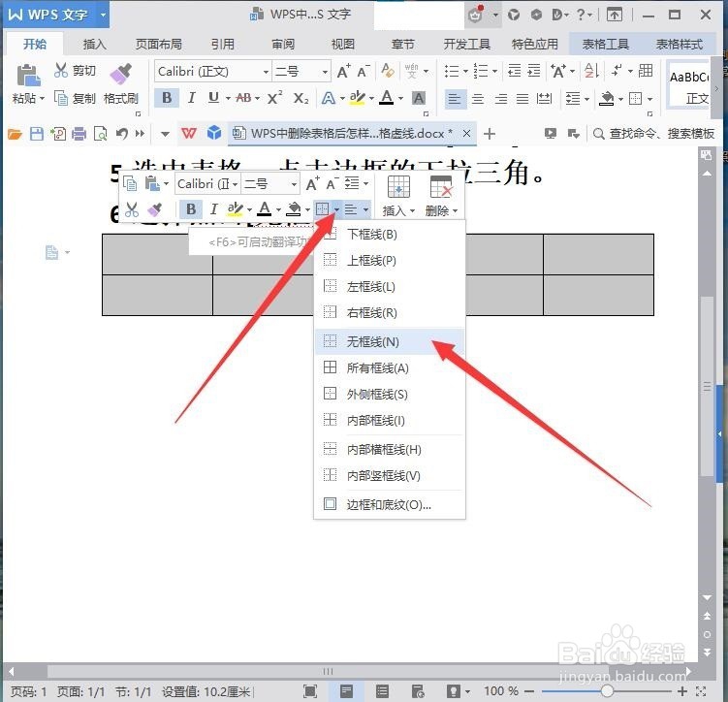Click the Format Painter brush icon
This screenshot has height=702, width=728.
click(121, 74)
